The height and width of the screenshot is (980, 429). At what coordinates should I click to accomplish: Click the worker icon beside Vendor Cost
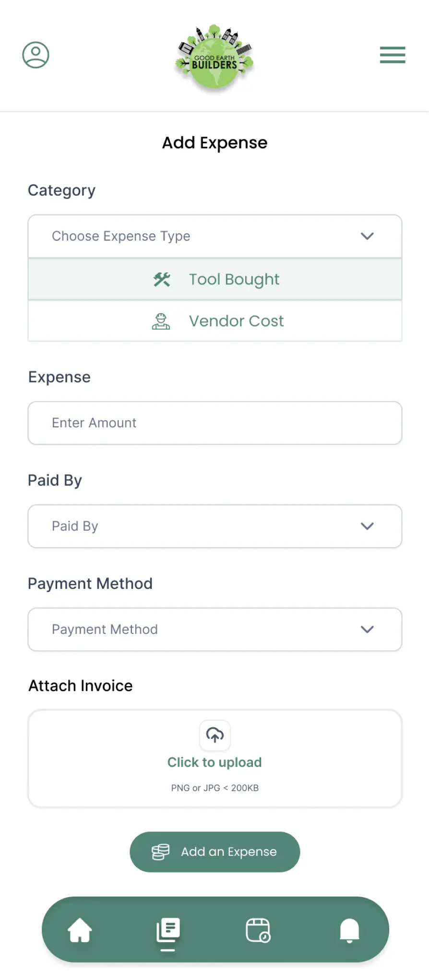(x=161, y=321)
